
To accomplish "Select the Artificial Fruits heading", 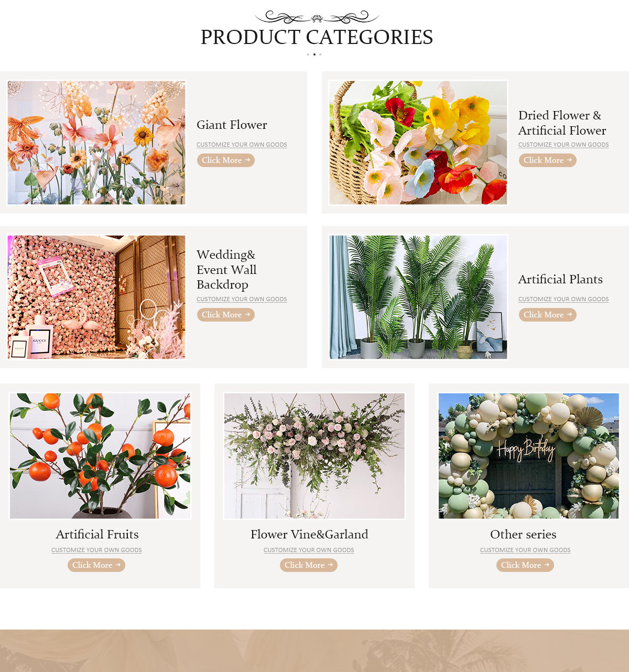I will (x=97, y=534).
